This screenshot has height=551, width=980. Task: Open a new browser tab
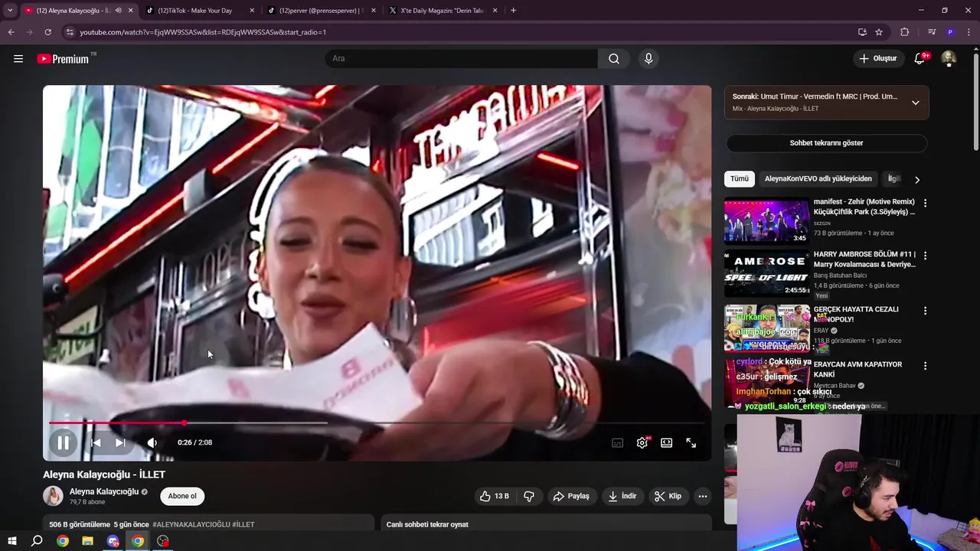coord(513,11)
